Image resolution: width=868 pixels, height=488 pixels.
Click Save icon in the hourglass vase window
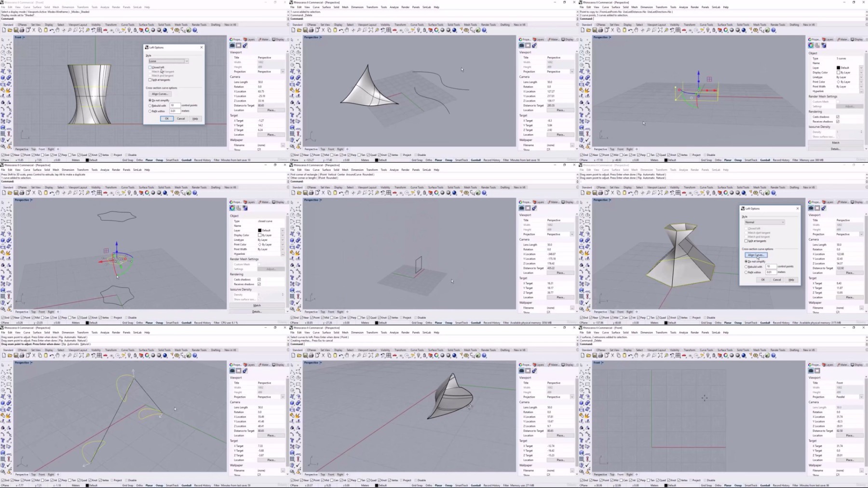(x=16, y=30)
